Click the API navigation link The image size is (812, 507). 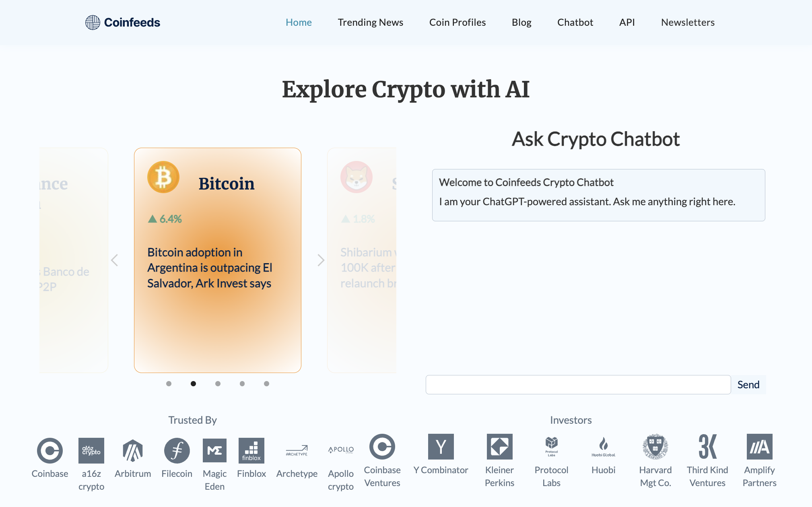pyautogui.click(x=627, y=22)
